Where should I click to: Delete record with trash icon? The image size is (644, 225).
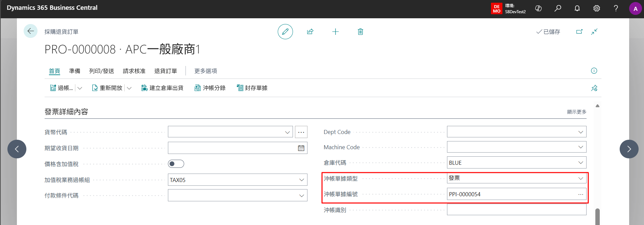[361, 31]
